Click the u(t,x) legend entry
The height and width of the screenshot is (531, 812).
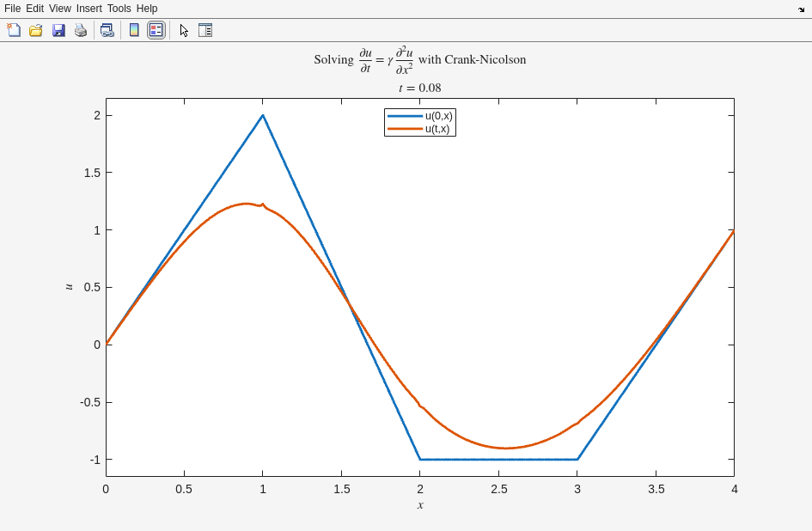pyautogui.click(x=437, y=129)
